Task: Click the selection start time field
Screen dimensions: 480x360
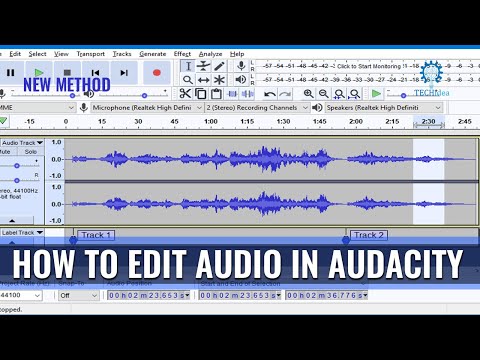Action: tap(240, 295)
